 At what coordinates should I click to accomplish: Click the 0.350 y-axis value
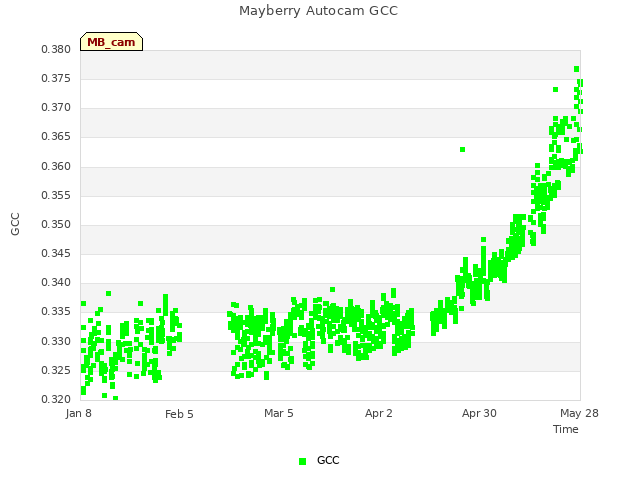tap(56, 224)
